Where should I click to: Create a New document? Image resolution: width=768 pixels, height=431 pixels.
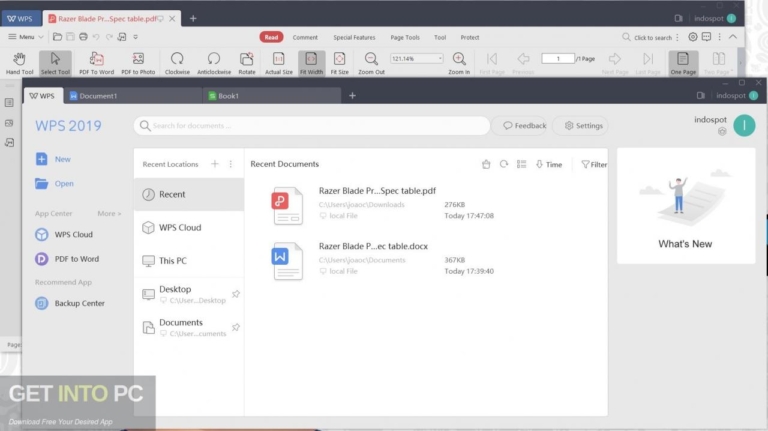(x=53, y=159)
